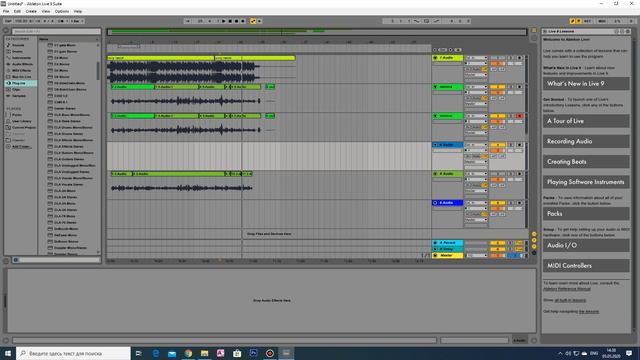The image size is (640, 360).
Task: Select Max for Live category
Action: click(x=21, y=77)
